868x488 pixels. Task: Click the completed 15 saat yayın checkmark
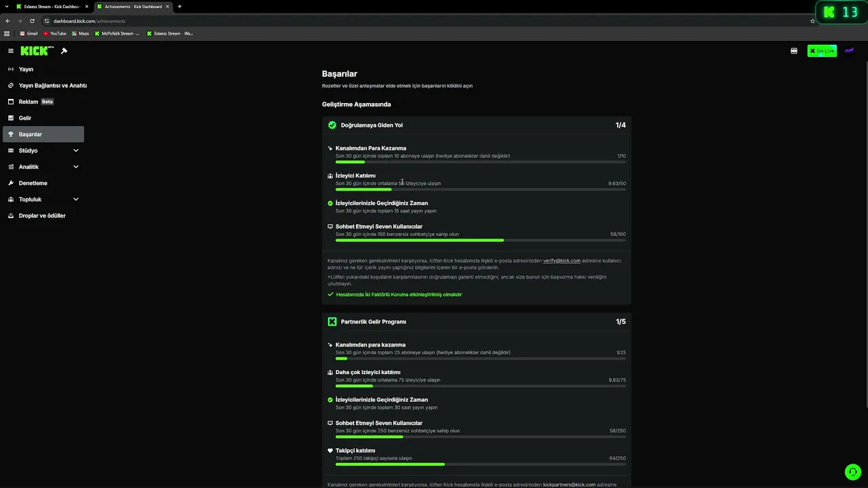(330, 203)
